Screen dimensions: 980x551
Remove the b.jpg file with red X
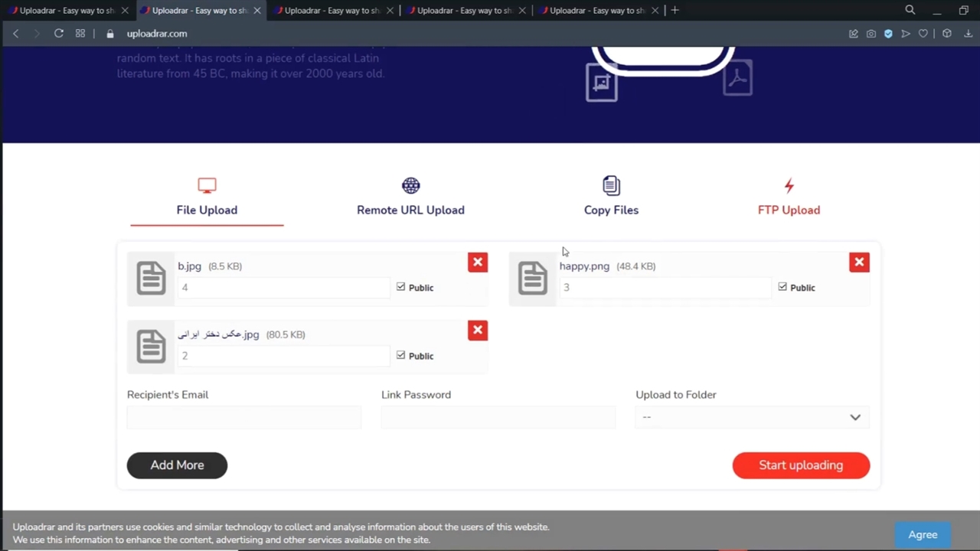[x=477, y=262]
